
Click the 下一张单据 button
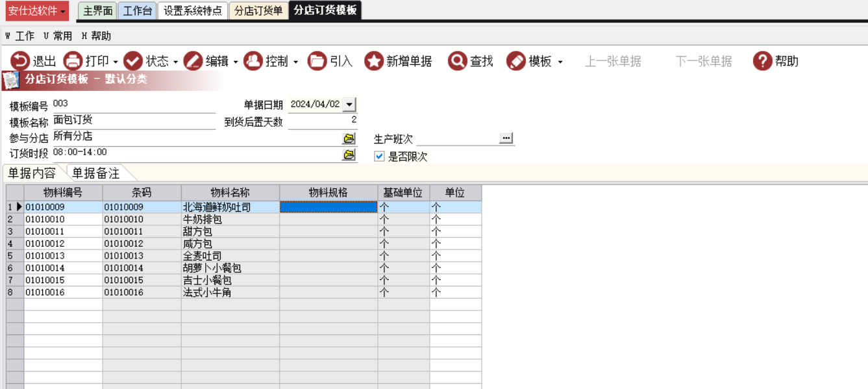tap(704, 61)
